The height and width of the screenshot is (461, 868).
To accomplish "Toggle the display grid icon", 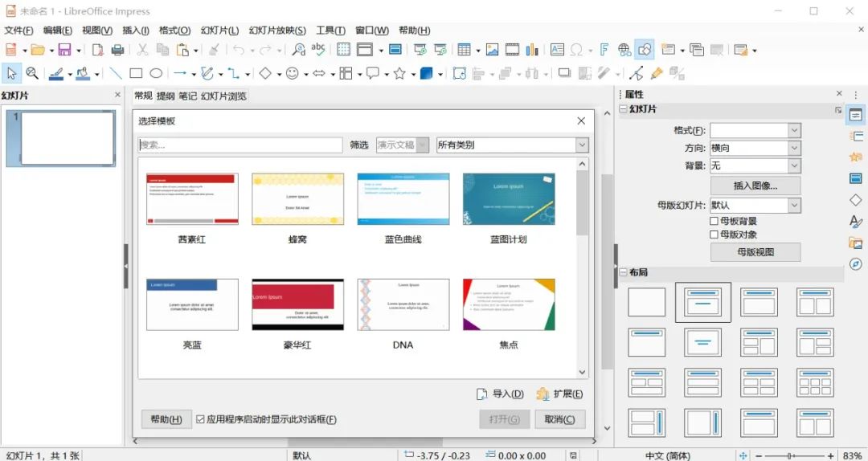I will point(343,50).
